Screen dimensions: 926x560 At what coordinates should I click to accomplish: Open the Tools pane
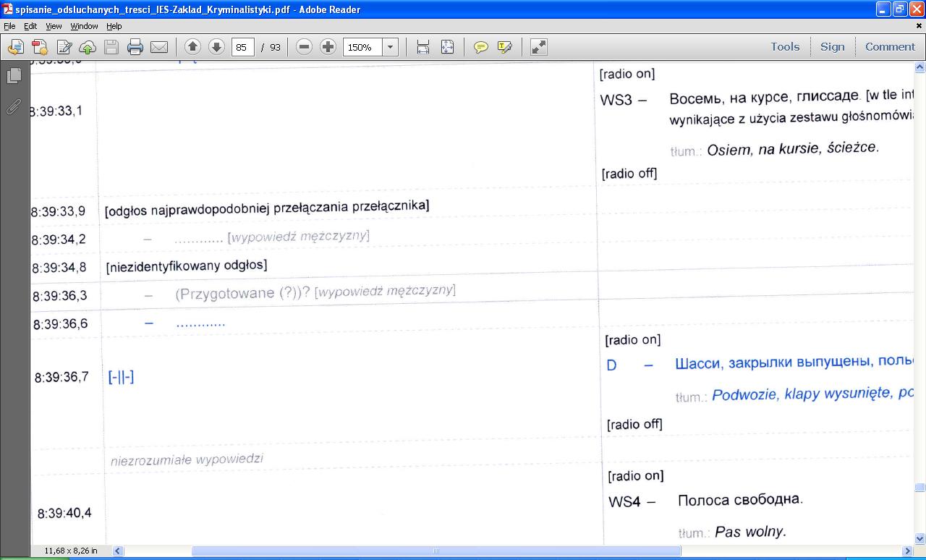click(785, 46)
